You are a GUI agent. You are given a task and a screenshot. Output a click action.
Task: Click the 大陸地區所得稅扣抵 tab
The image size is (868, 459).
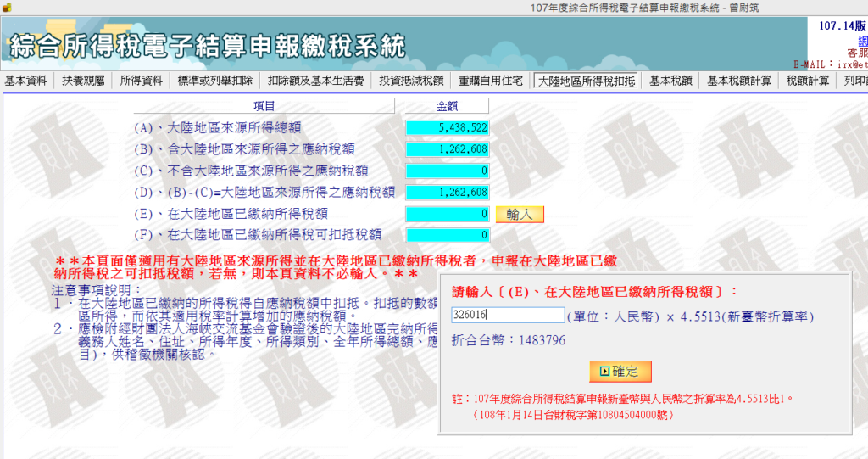click(587, 81)
